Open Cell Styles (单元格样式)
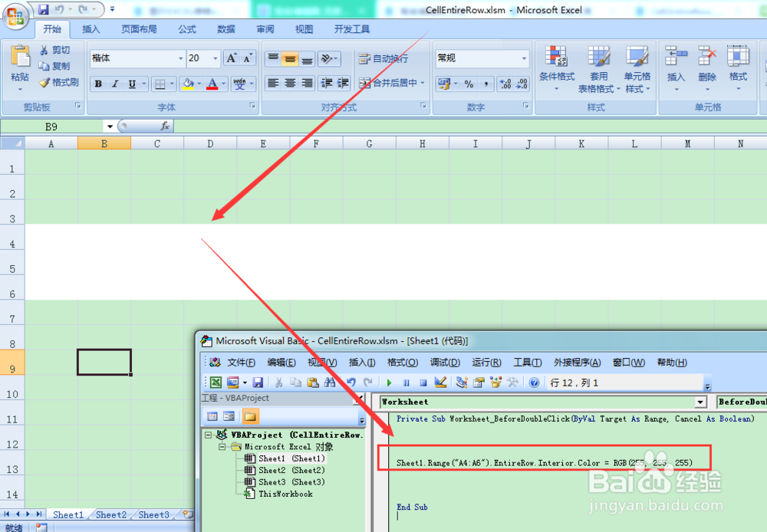Screen dimensions: 767x532 click(x=637, y=69)
